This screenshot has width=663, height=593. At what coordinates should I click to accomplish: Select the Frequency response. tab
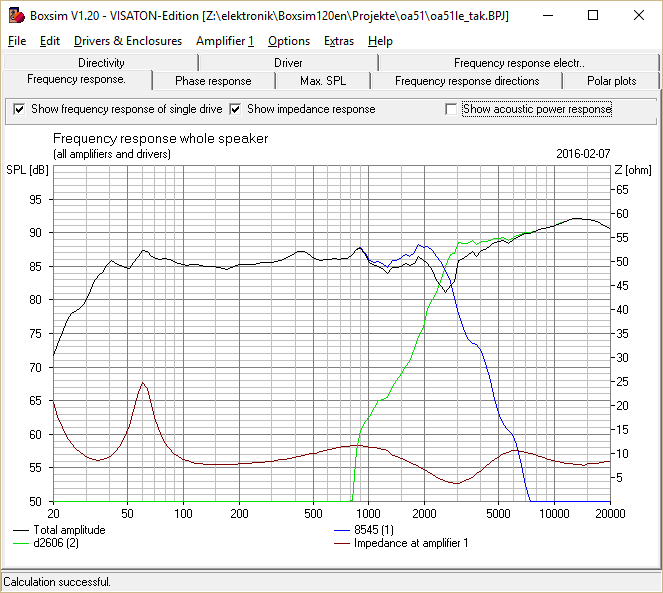point(77,80)
